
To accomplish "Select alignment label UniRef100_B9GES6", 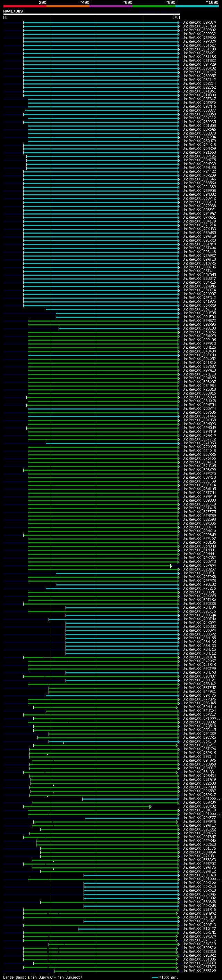I will point(199,604).
